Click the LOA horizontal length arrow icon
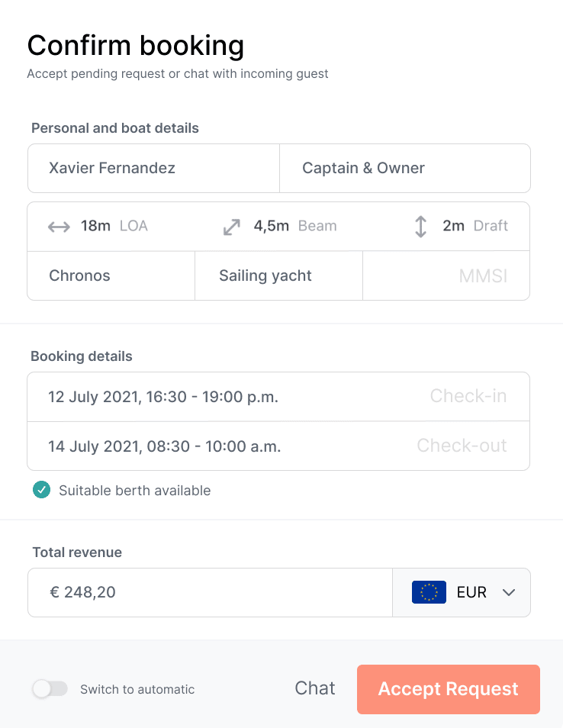The width and height of the screenshot is (563, 728). [x=59, y=227]
